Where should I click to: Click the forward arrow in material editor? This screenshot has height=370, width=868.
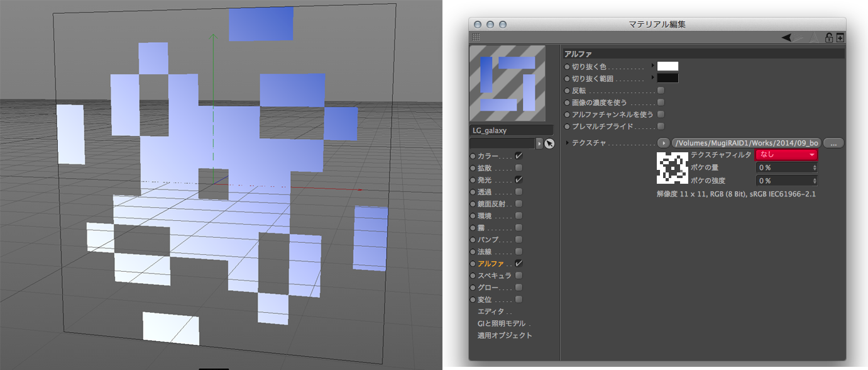(x=799, y=38)
